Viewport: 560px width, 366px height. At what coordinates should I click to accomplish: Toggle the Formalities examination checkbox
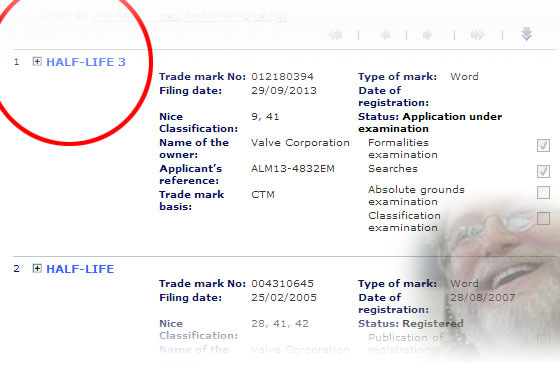543,145
